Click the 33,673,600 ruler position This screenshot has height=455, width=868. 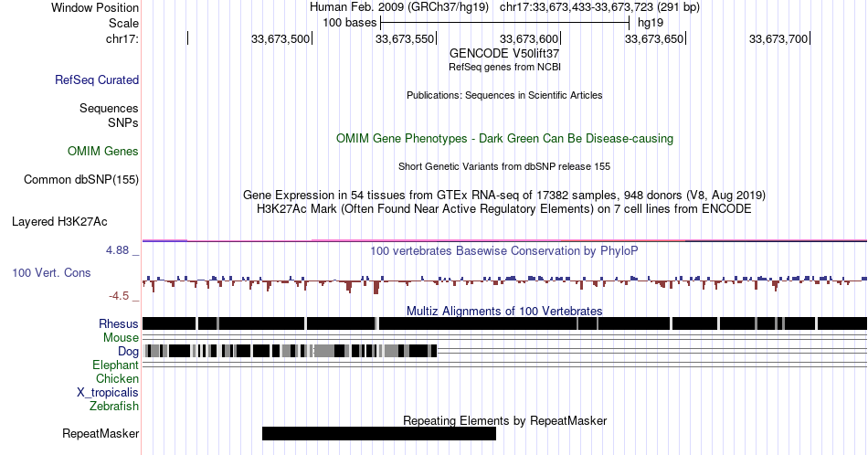pyautogui.click(x=529, y=38)
